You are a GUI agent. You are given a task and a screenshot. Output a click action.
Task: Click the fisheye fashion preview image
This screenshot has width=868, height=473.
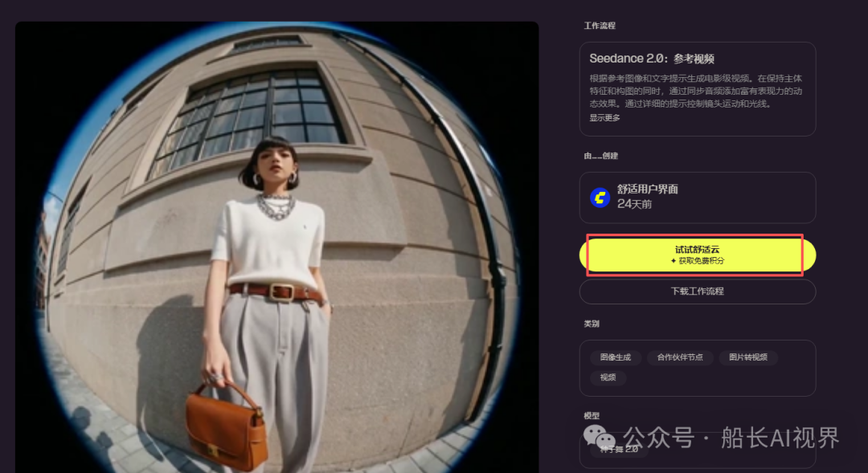[x=276, y=247]
